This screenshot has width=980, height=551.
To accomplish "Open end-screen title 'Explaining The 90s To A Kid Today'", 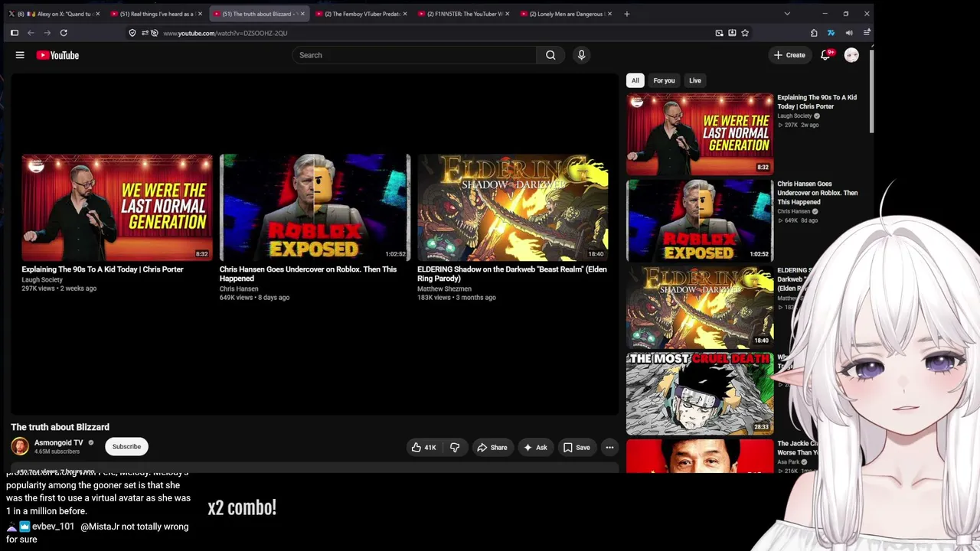I will [103, 269].
